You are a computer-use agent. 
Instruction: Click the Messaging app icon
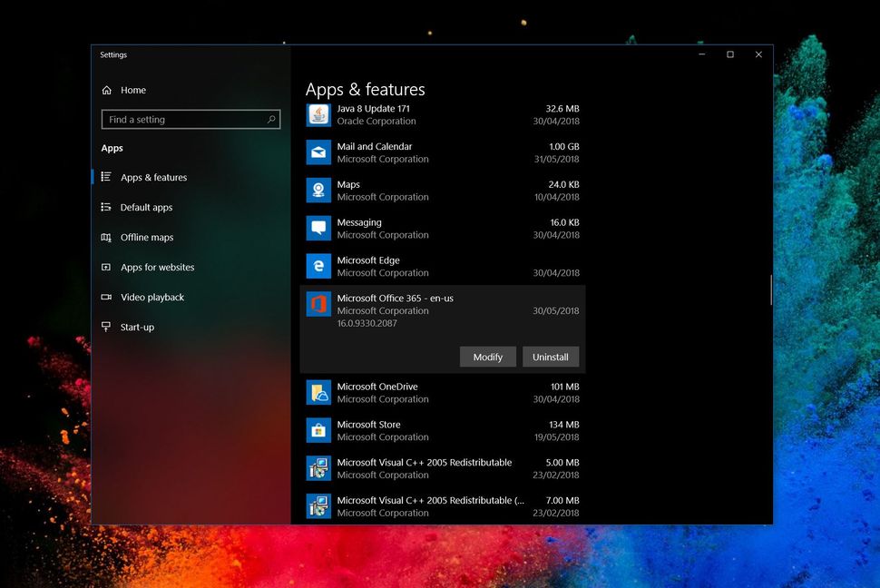[x=318, y=228]
